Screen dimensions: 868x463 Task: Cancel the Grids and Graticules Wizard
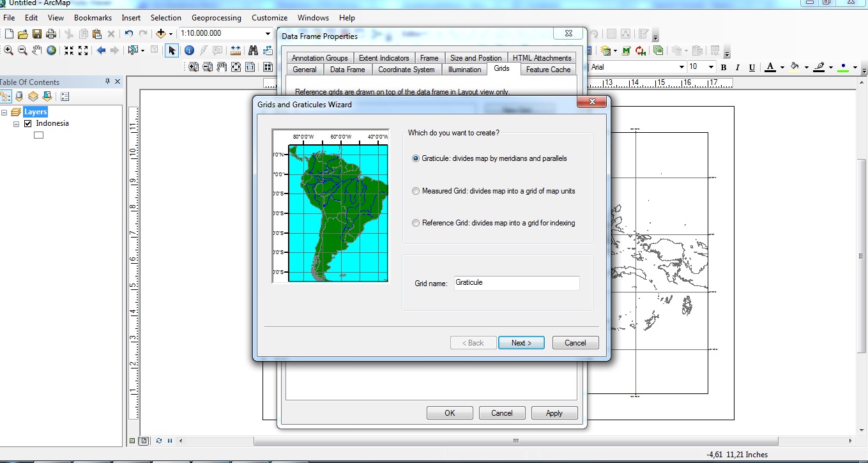click(575, 343)
